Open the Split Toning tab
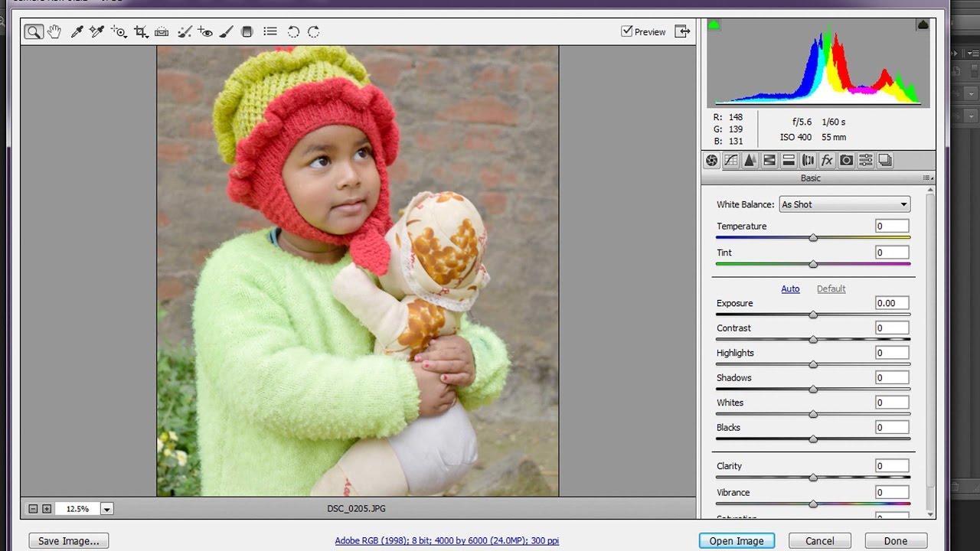 click(789, 160)
